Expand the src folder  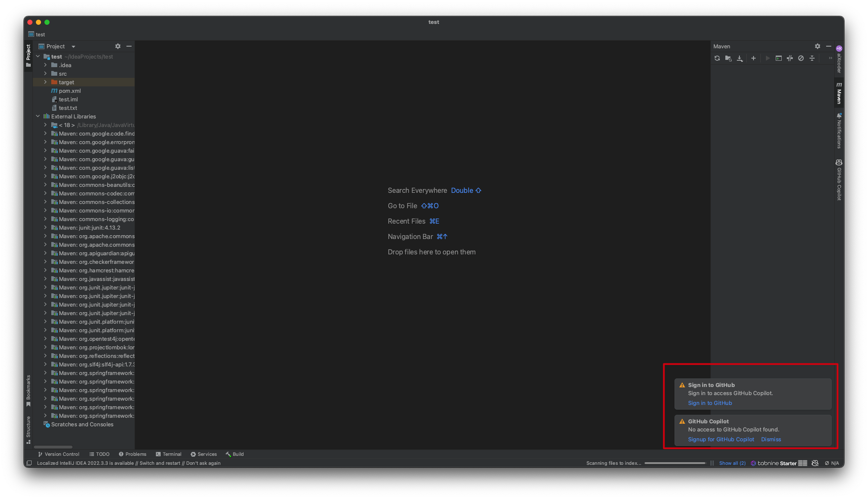pos(45,74)
